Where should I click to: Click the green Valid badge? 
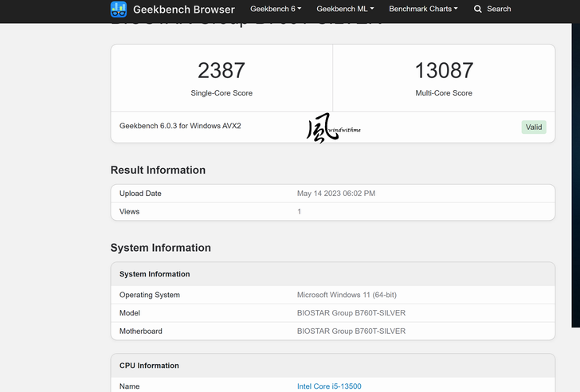point(534,127)
